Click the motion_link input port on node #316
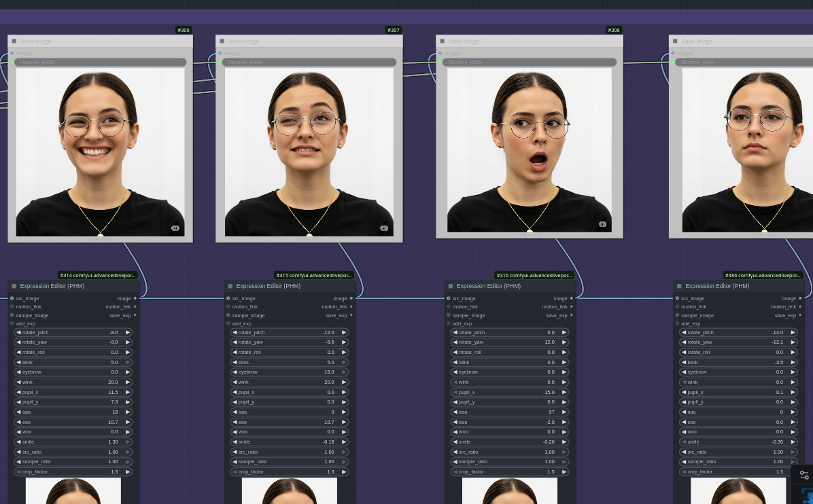Screen dimensions: 813x504 pyautogui.click(x=449, y=307)
